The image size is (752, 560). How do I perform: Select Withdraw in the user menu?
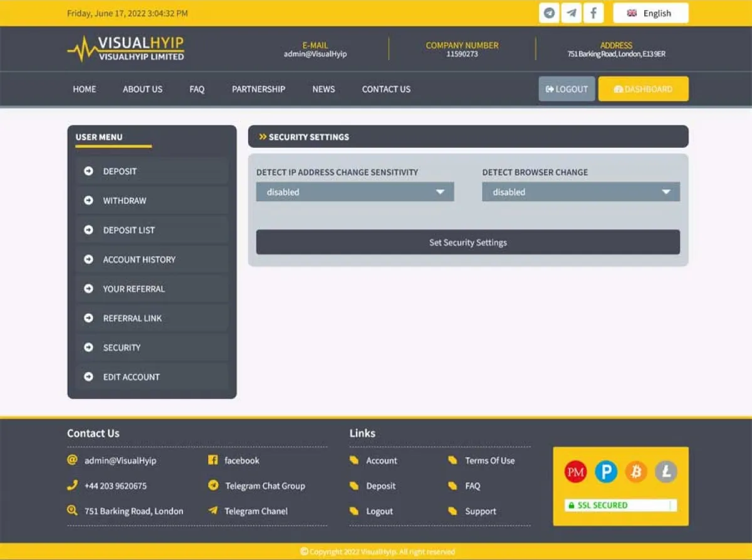[x=152, y=200]
